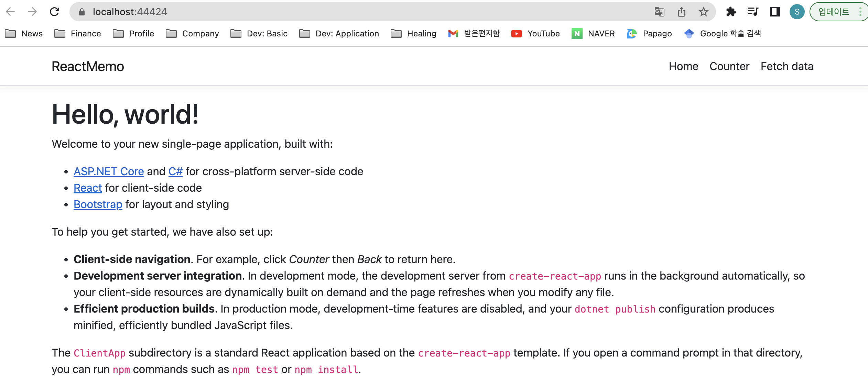Go to the Counter nav page
868x384 pixels.
(x=729, y=66)
